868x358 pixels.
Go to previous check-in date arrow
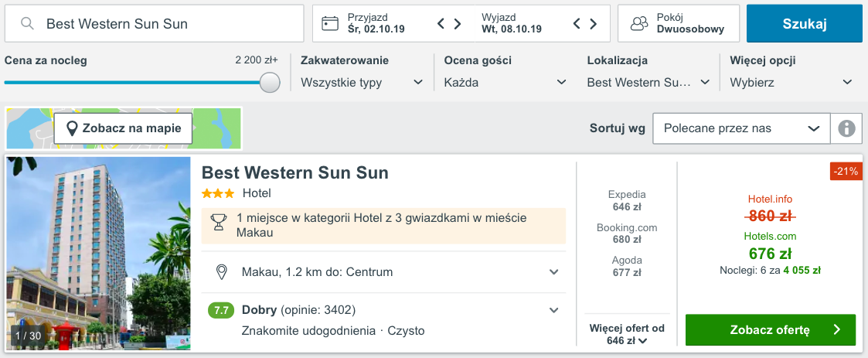441,24
